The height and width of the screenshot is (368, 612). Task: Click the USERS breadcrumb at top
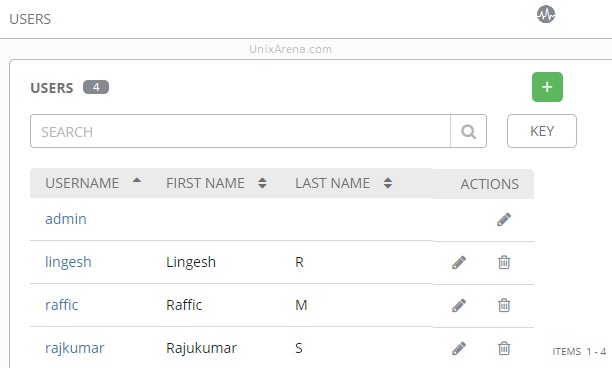tap(30, 19)
